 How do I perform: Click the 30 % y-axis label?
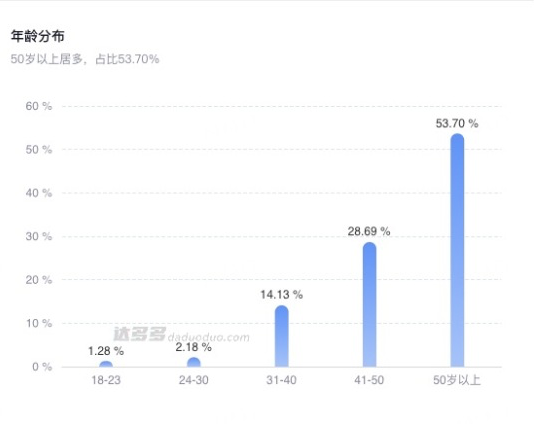click(39, 236)
